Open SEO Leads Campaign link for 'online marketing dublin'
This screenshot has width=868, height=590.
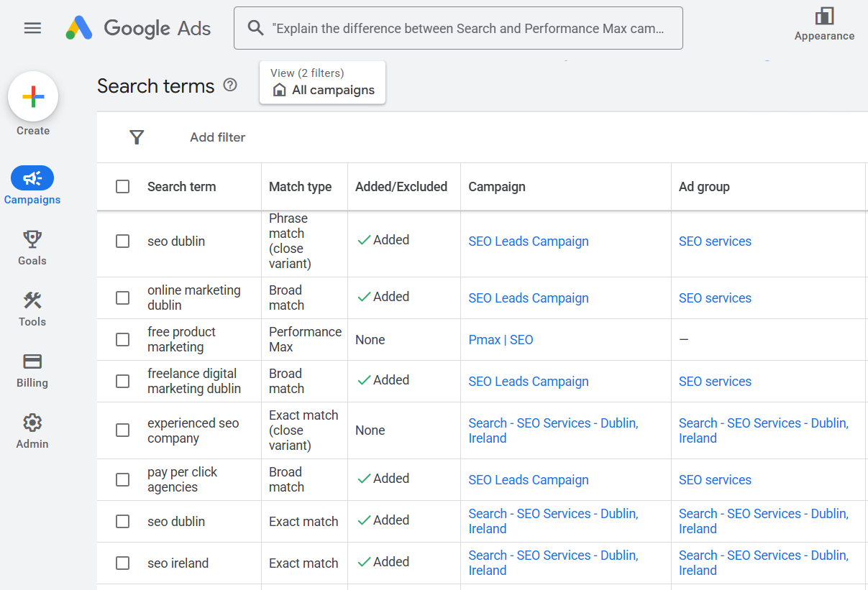pyautogui.click(x=529, y=298)
